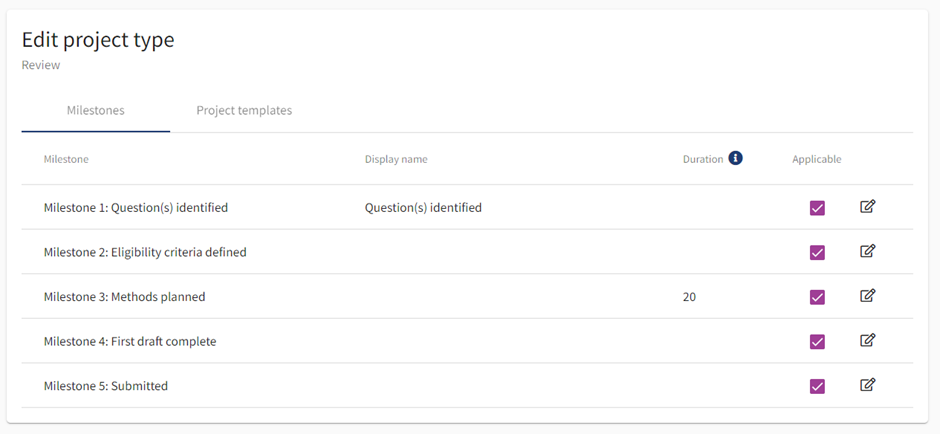This screenshot has height=434, width=940.
Task: Click the Display name column header
Action: 396,159
